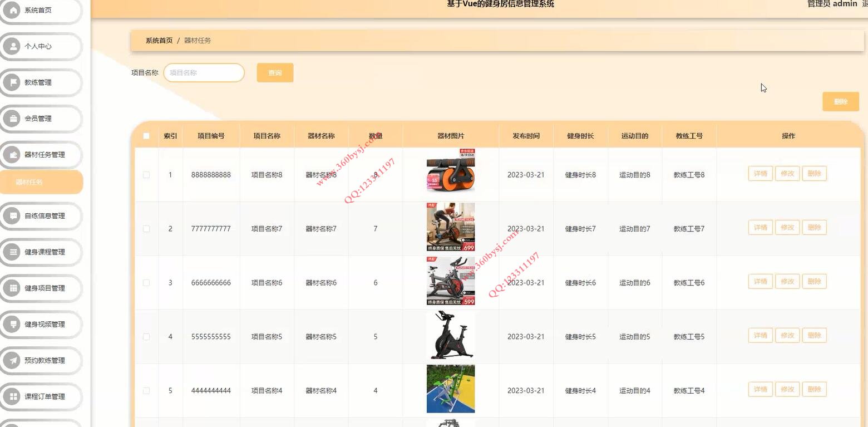Open the black bike image in row 4

pos(451,335)
